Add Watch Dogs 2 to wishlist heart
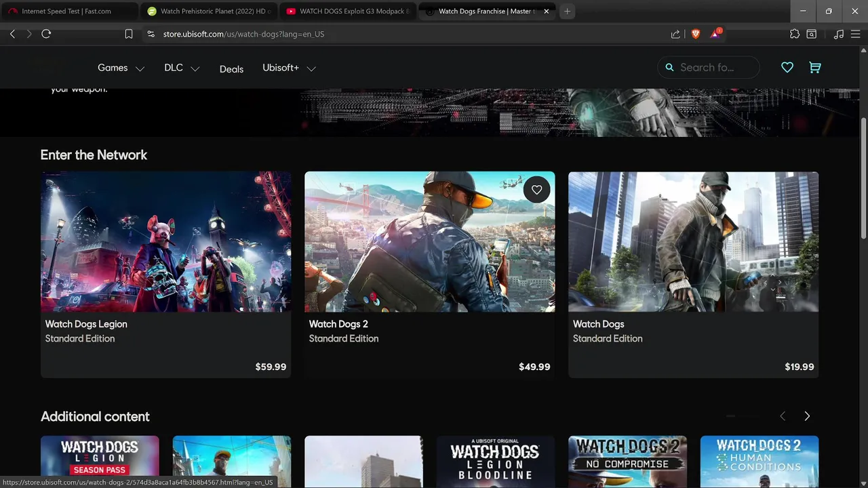Image resolution: width=868 pixels, height=488 pixels. (x=536, y=190)
